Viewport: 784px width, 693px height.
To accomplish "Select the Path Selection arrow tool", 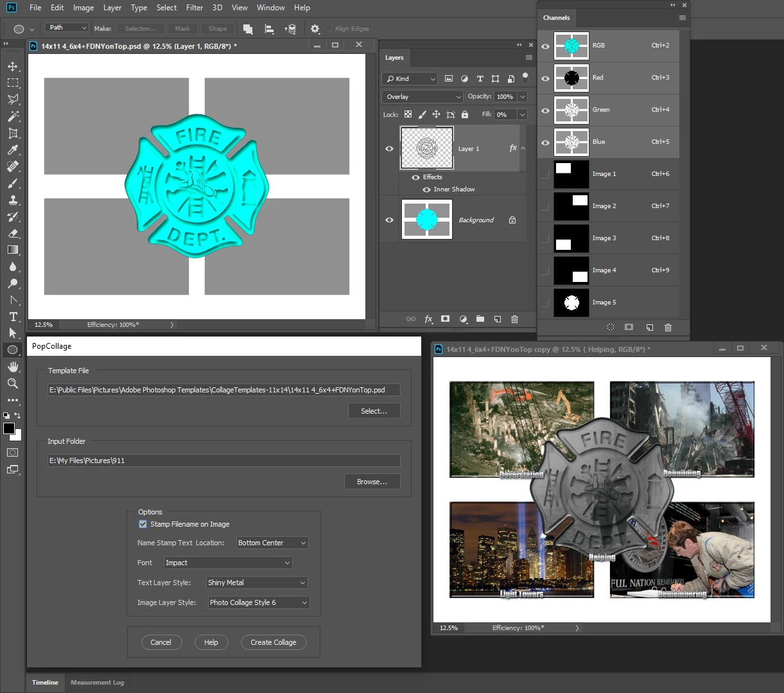I will pos(12,333).
